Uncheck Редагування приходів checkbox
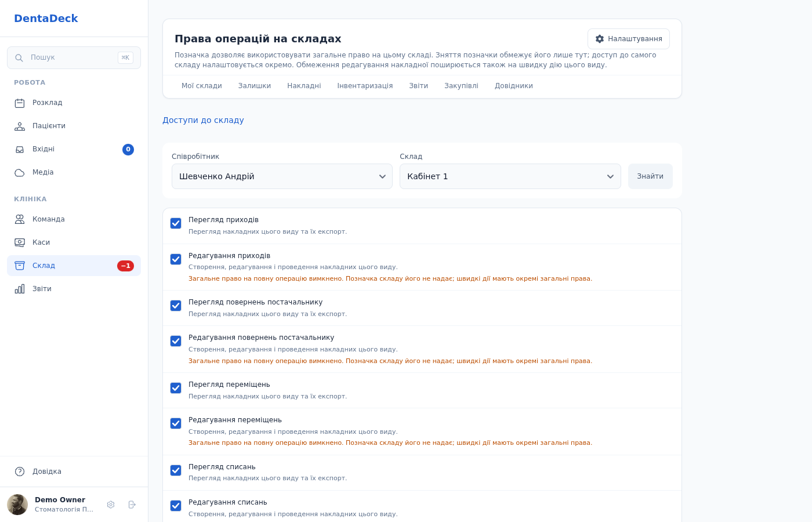This screenshot has width=812, height=522. click(176, 259)
